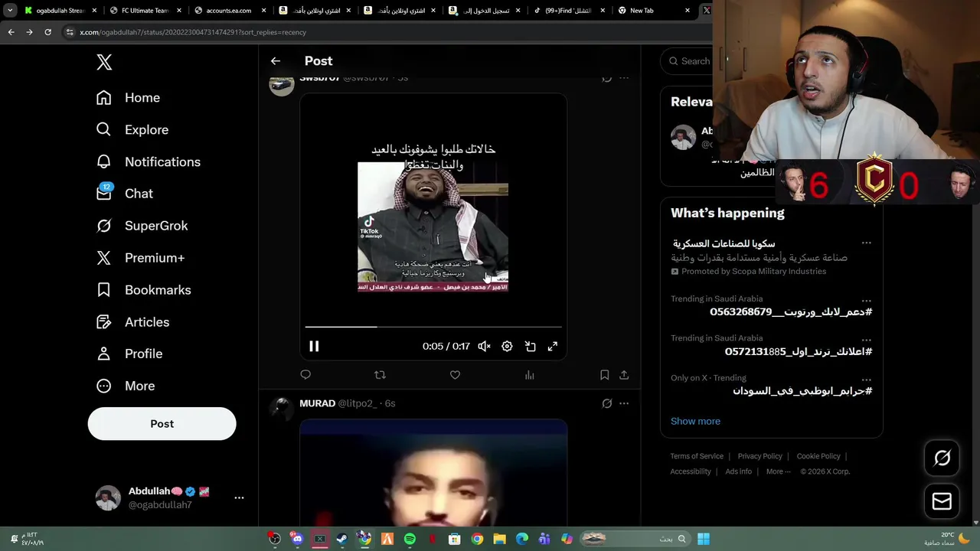The width and height of the screenshot is (980, 551).
Task: Open Articles in the sidebar
Action: tap(133, 322)
